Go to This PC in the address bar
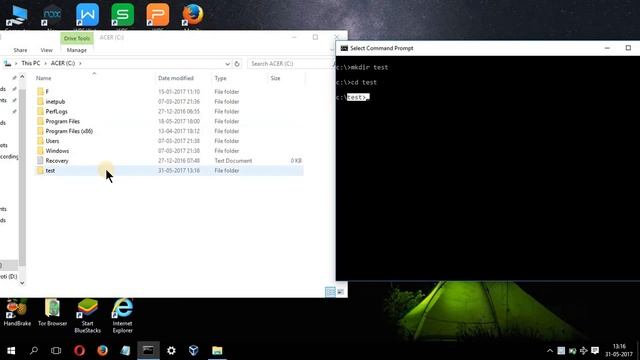The height and width of the screenshot is (360, 640). 31,63
